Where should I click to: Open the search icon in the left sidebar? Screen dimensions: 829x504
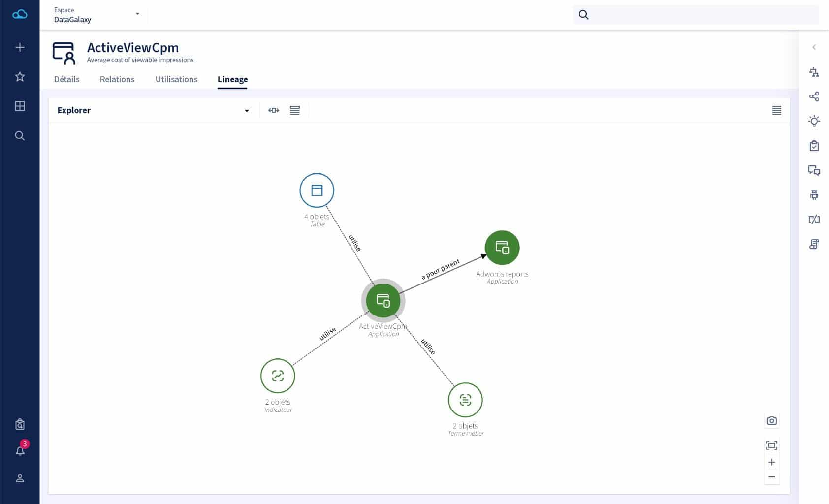coord(20,136)
